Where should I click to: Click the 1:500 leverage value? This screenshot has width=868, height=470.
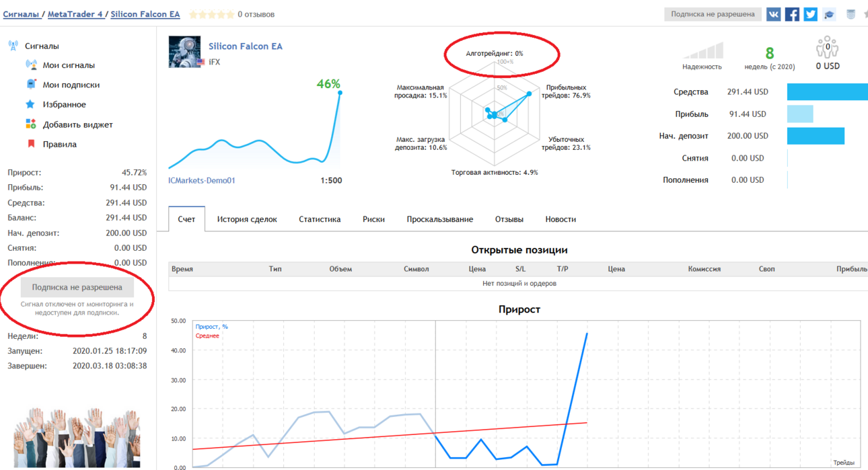(x=331, y=180)
